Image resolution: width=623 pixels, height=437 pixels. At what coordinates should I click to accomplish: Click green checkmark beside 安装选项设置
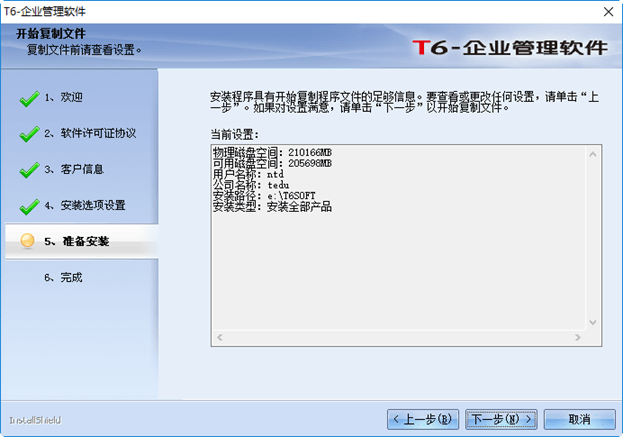29,206
